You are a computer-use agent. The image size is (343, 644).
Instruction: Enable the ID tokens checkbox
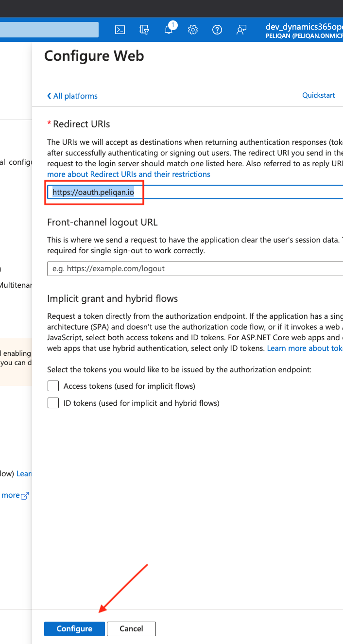(x=53, y=403)
